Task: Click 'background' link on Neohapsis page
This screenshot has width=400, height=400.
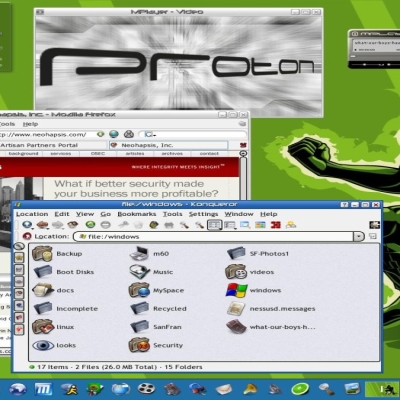Action: point(23,154)
